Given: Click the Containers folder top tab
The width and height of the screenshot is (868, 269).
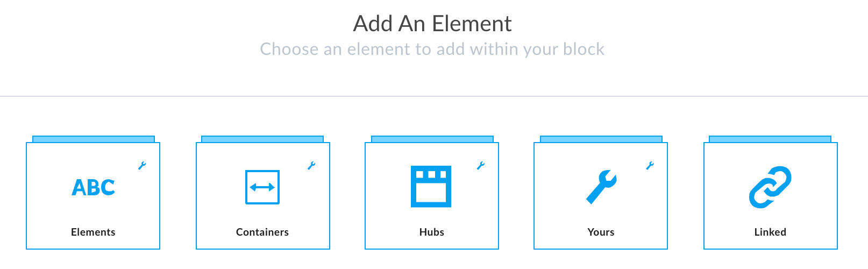Looking at the screenshot, I should [x=262, y=139].
